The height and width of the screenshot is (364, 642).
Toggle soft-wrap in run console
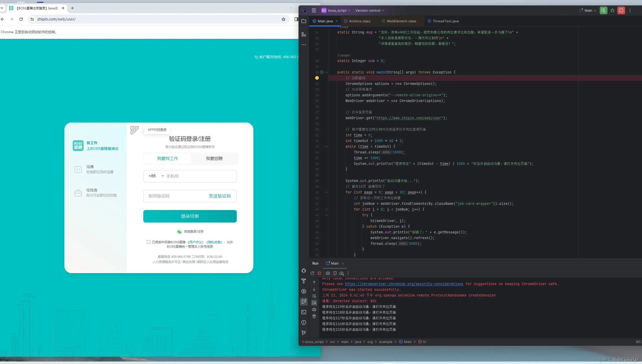[314, 296]
